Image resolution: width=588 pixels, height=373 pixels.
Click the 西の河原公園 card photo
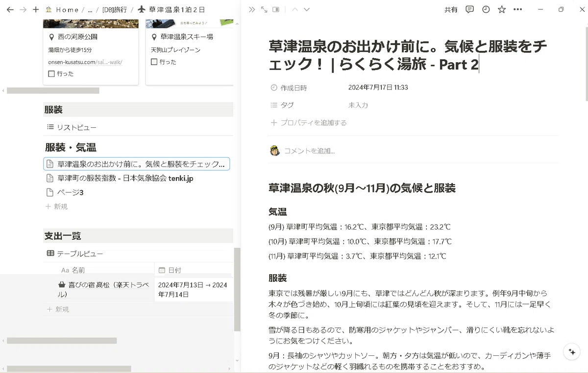91,23
